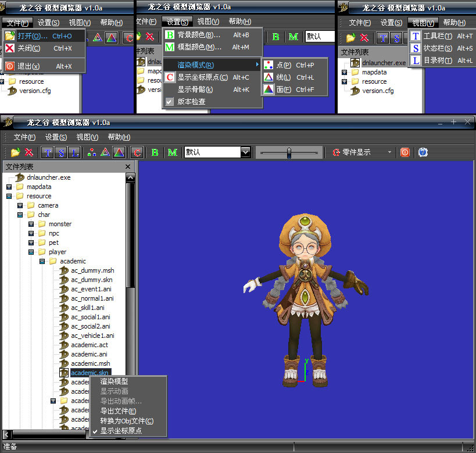The image size is (476, 453).
Task: Select ac_skill1.ani file
Action: (x=88, y=308)
